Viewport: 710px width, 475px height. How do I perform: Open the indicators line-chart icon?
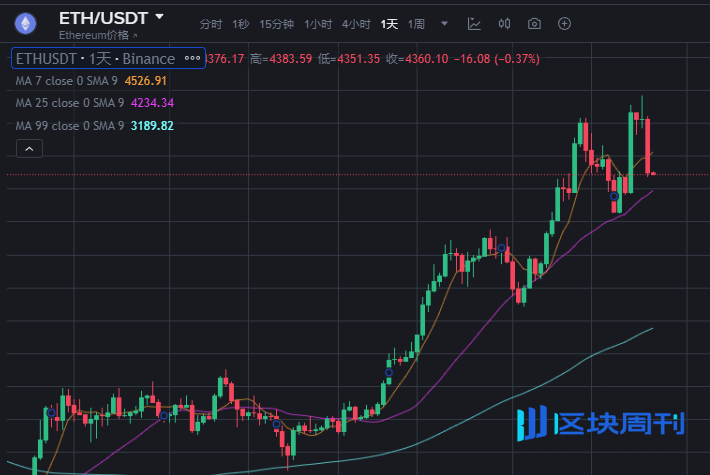(x=474, y=24)
